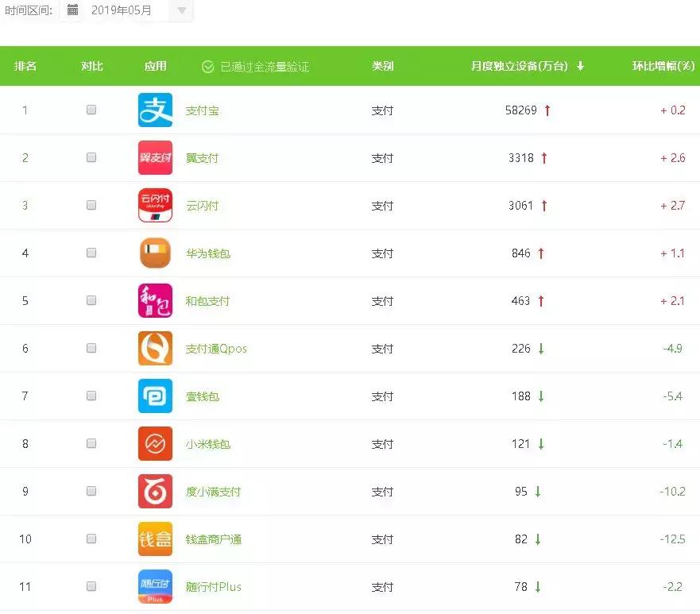Check the comparison box for 支付宝
Image resolution: width=700 pixels, height=614 pixels.
[x=91, y=110]
